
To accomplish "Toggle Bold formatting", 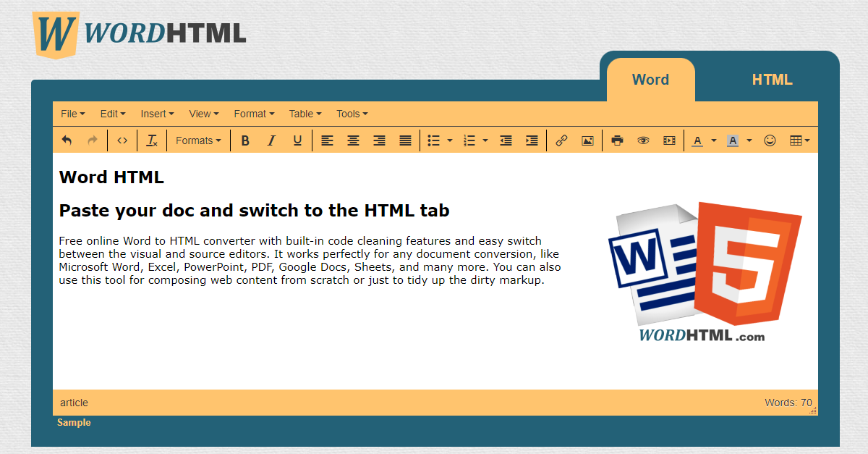I will (245, 140).
